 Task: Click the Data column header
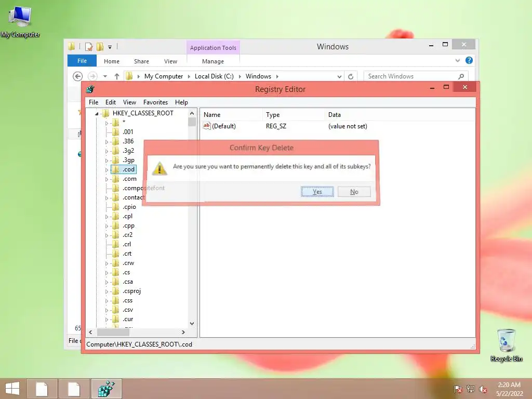pos(400,115)
